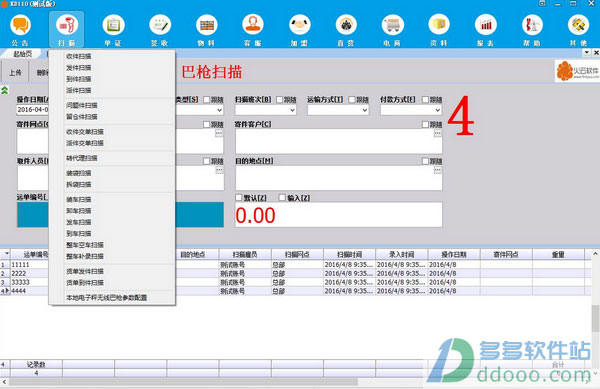Click the vertical scrollbar of the records grid
Screen dimensions: 600x389
[x=595, y=317]
